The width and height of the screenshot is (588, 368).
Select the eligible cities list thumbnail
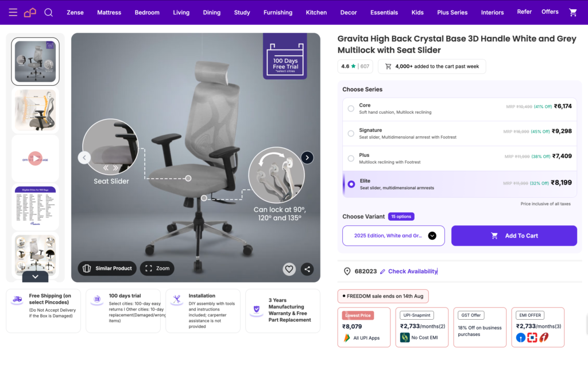pos(35,207)
